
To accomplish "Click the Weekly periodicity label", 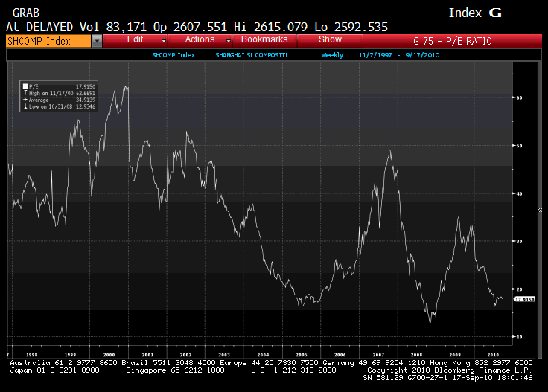I will tap(332, 55).
